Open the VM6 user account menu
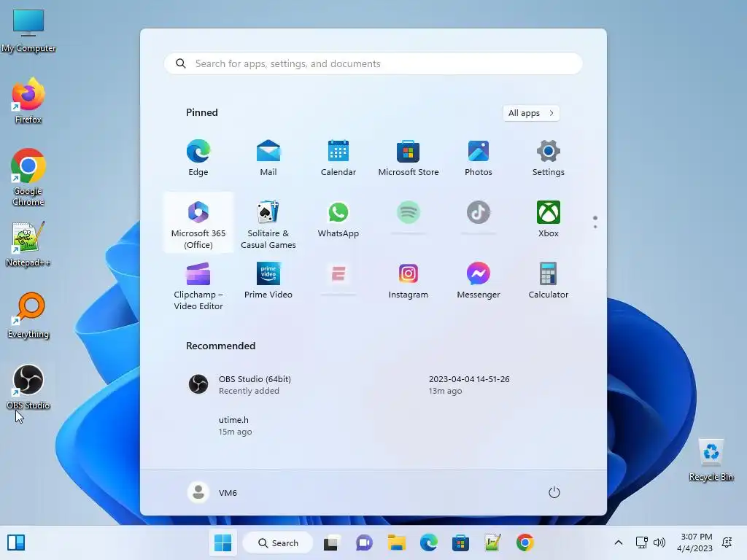Viewport: 747px width, 560px height. (212, 492)
